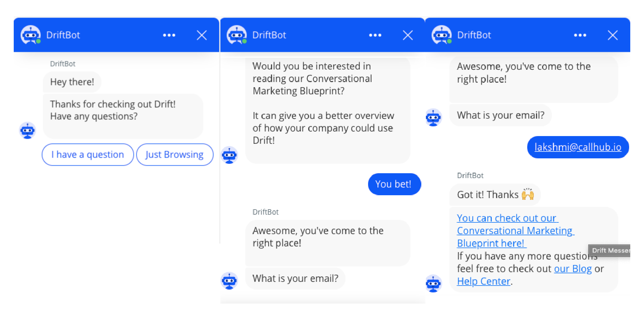Choose the 'Just Browsing' reply

click(175, 155)
